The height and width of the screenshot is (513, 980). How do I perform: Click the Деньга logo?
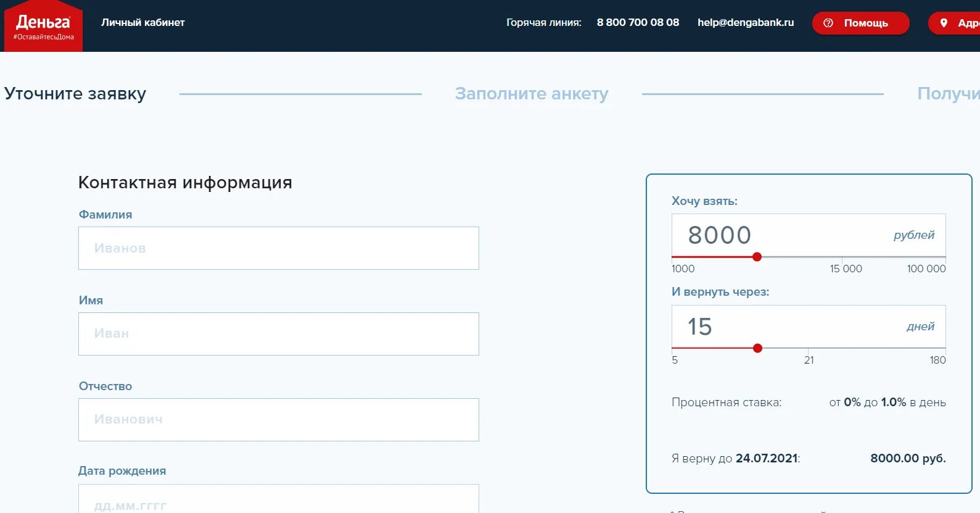tap(43, 26)
